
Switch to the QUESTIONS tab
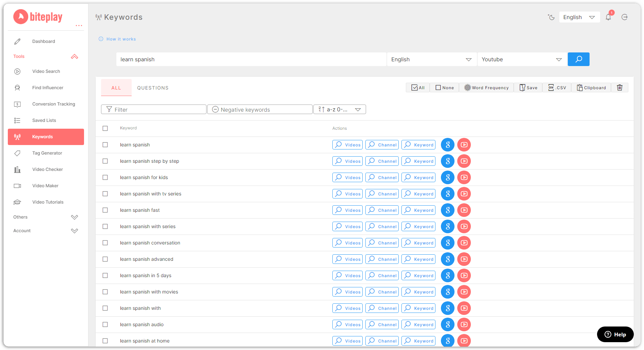coord(153,87)
